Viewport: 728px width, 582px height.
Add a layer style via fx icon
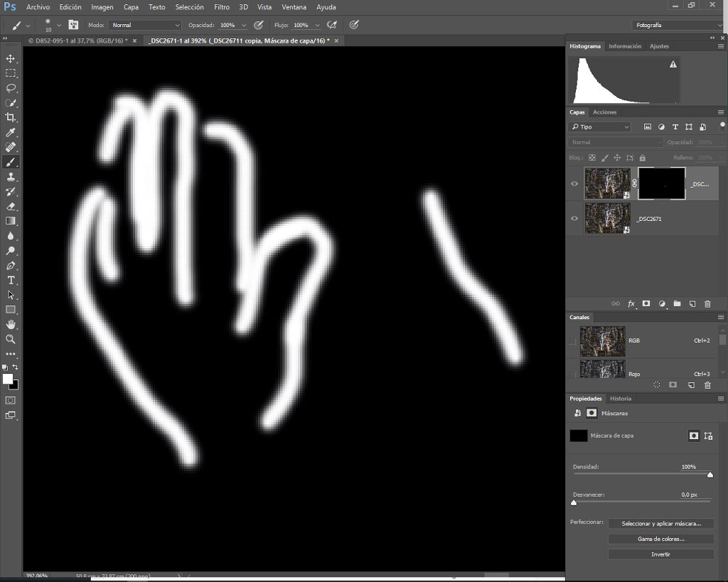(631, 304)
